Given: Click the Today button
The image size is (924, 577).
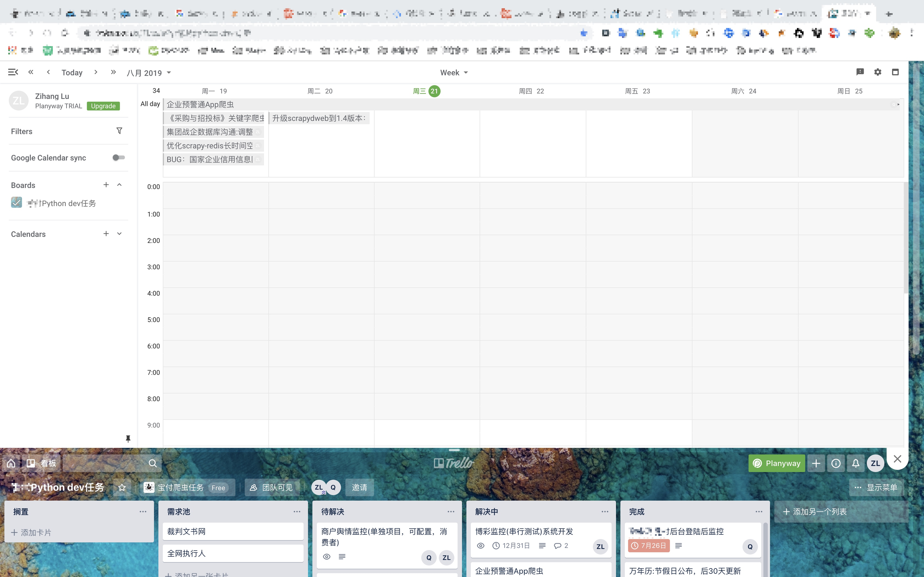Looking at the screenshot, I should pos(72,73).
